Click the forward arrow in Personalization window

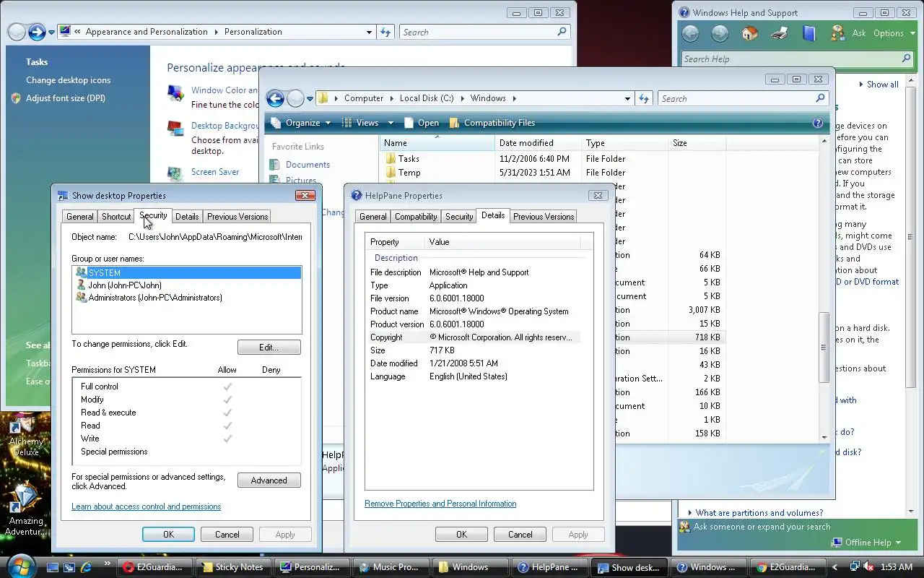tap(37, 32)
